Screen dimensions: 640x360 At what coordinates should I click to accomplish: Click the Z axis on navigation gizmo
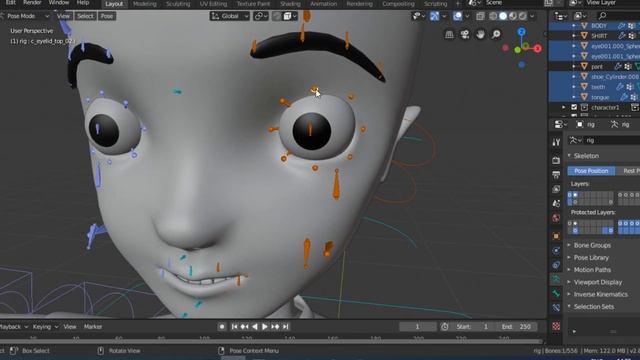(521, 32)
